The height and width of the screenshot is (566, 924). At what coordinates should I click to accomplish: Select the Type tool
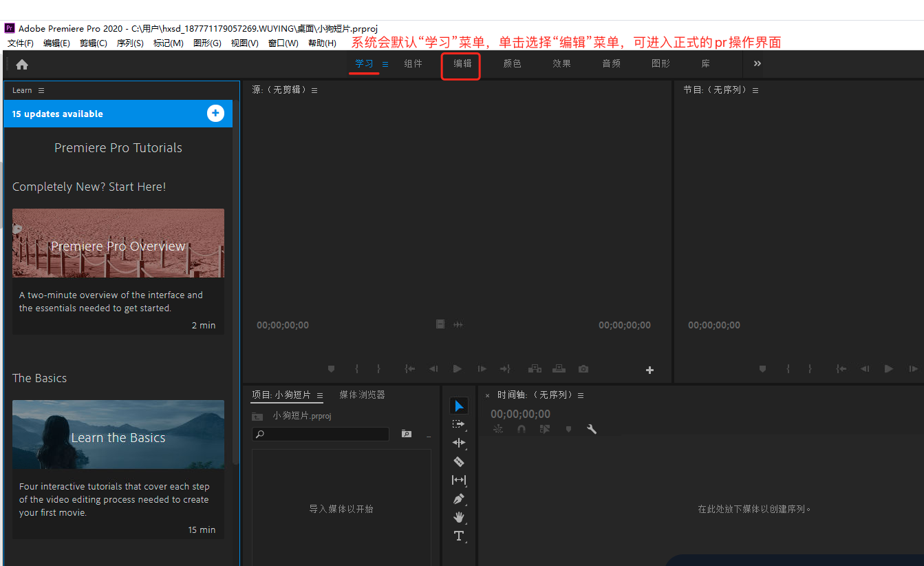pyautogui.click(x=459, y=536)
